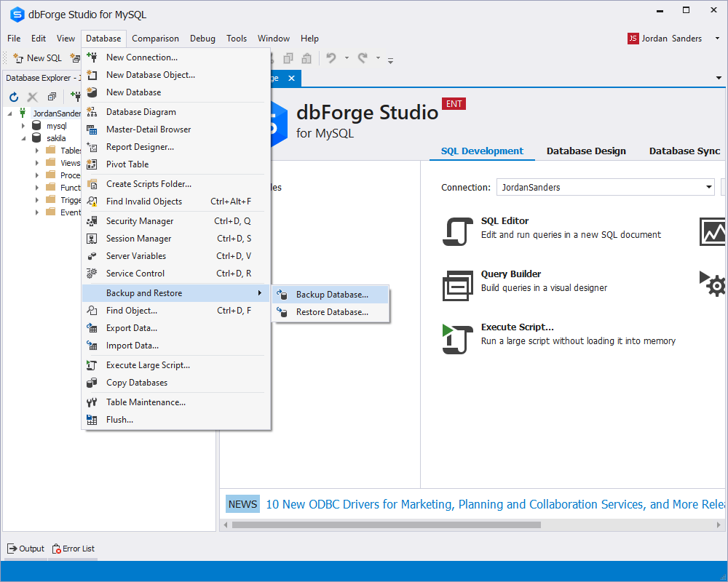Refresh the Database Explorer tree

(x=14, y=97)
